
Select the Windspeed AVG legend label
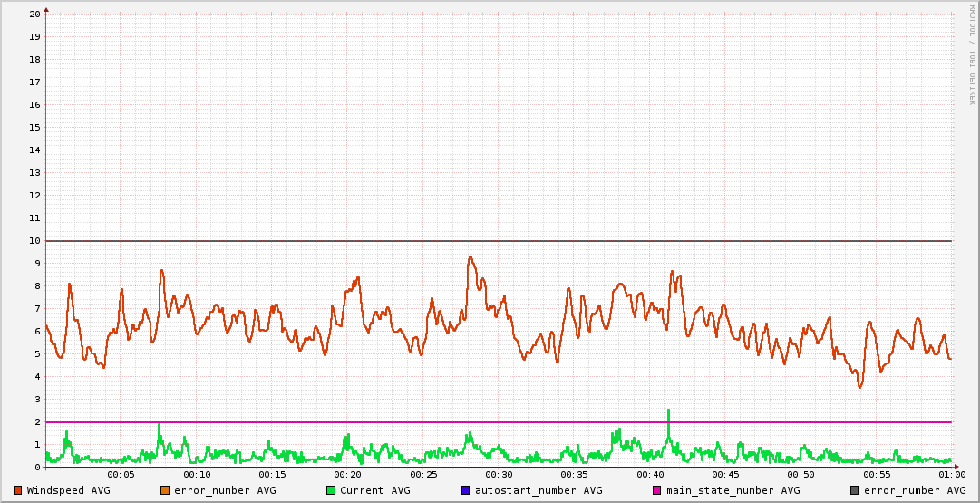coord(68,490)
